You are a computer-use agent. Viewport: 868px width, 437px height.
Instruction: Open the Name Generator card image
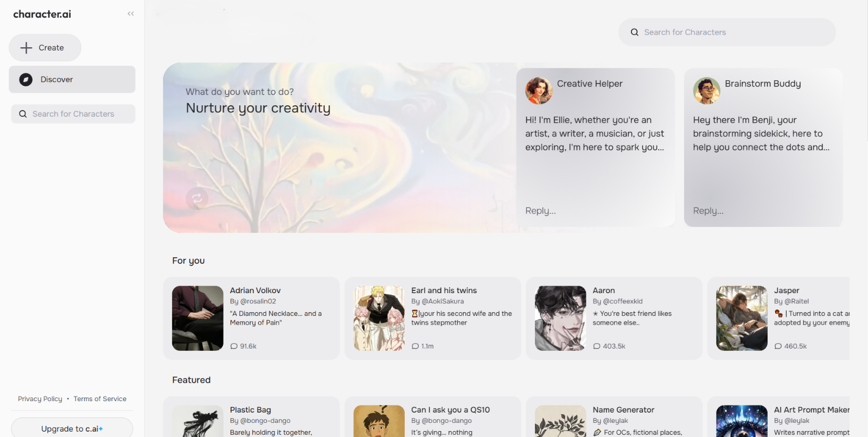(x=560, y=421)
